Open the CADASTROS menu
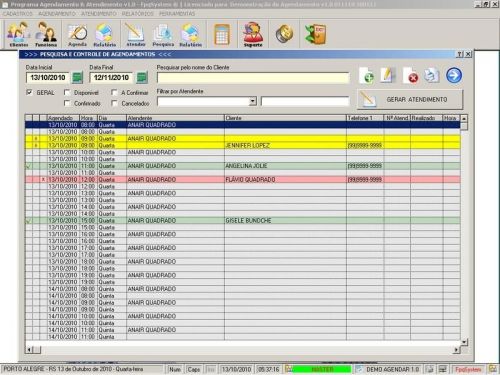This screenshot has height=375, width=500. click(18, 14)
